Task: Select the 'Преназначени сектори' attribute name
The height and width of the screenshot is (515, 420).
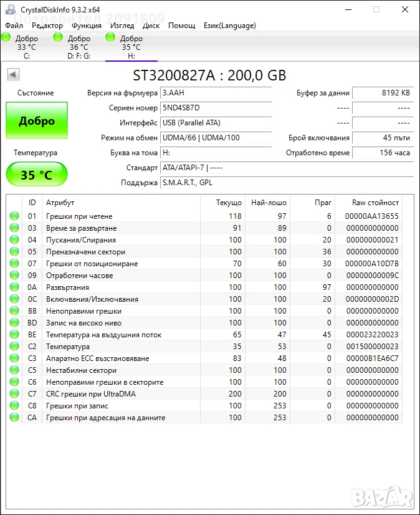Action: click(86, 252)
